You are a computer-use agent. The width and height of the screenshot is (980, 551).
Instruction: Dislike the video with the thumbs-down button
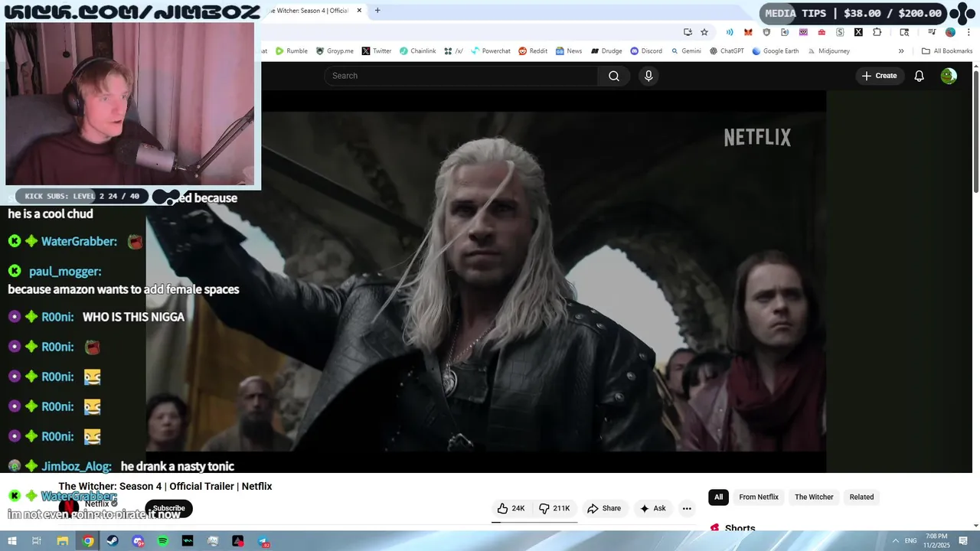click(555, 508)
